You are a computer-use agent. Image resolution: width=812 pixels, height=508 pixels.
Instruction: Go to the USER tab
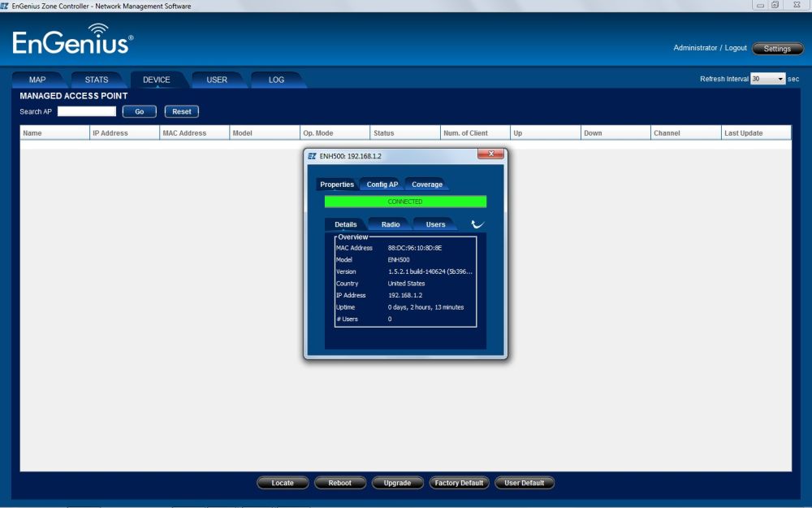tap(217, 80)
